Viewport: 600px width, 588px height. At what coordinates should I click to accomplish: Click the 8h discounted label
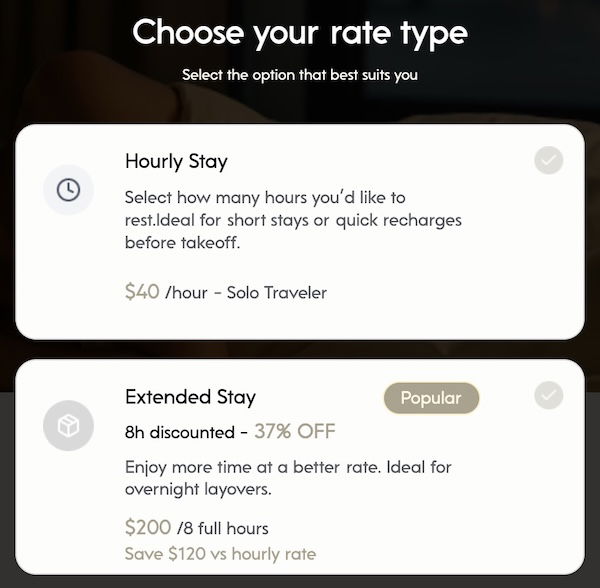coord(178,433)
